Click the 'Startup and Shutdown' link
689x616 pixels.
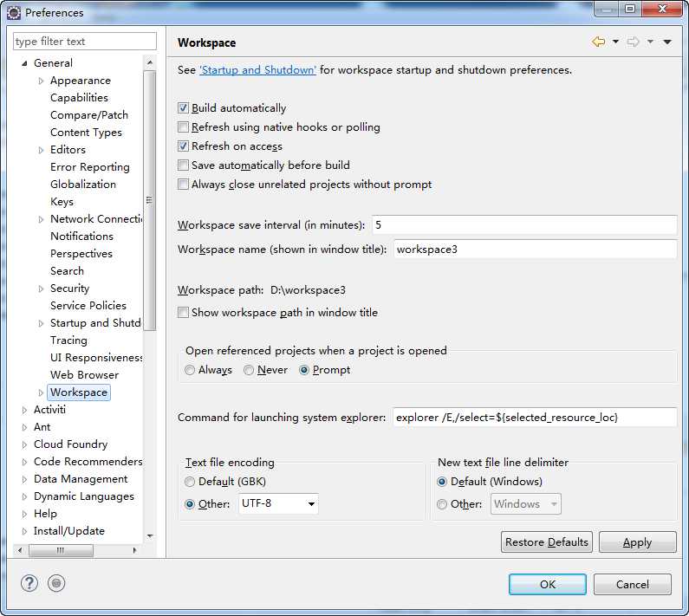point(257,70)
